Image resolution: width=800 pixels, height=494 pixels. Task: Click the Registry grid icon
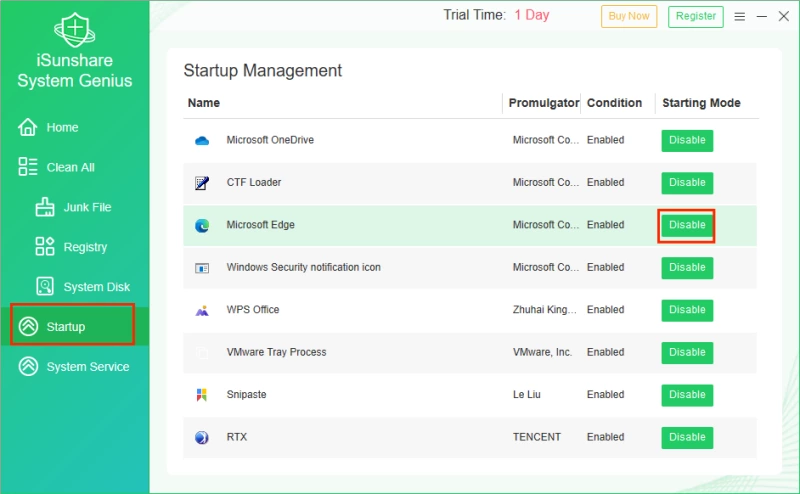point(45,246)
